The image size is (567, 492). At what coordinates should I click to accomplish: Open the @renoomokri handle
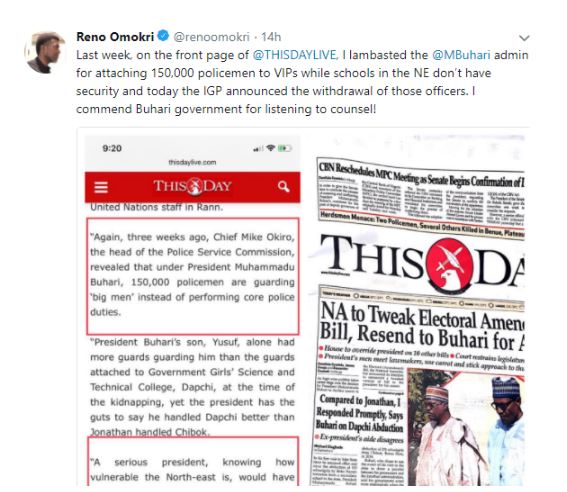212,37
